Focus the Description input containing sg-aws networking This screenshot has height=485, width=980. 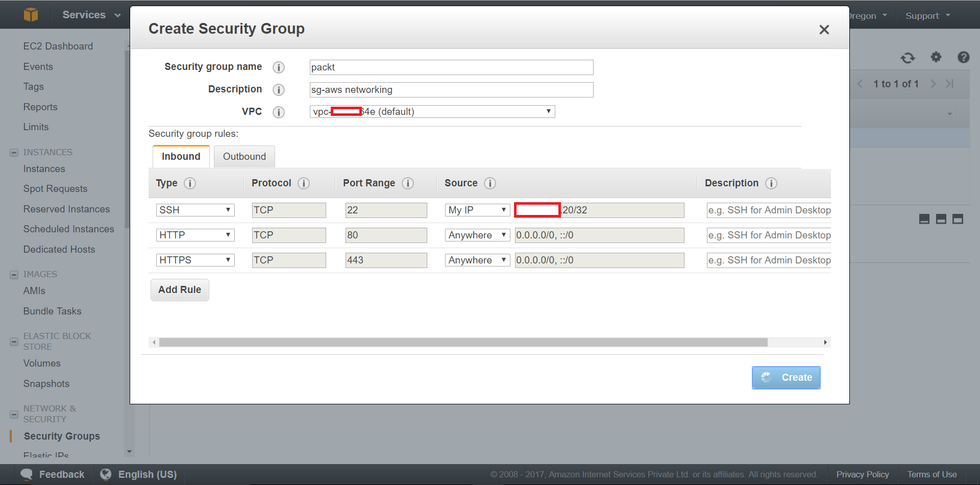coord(451,89)
